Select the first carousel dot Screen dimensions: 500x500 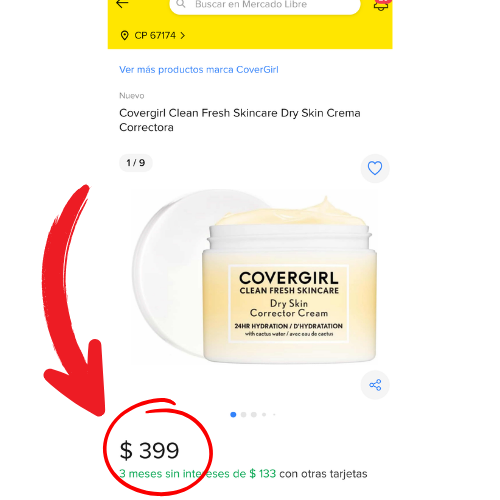[x=233, y=414]
